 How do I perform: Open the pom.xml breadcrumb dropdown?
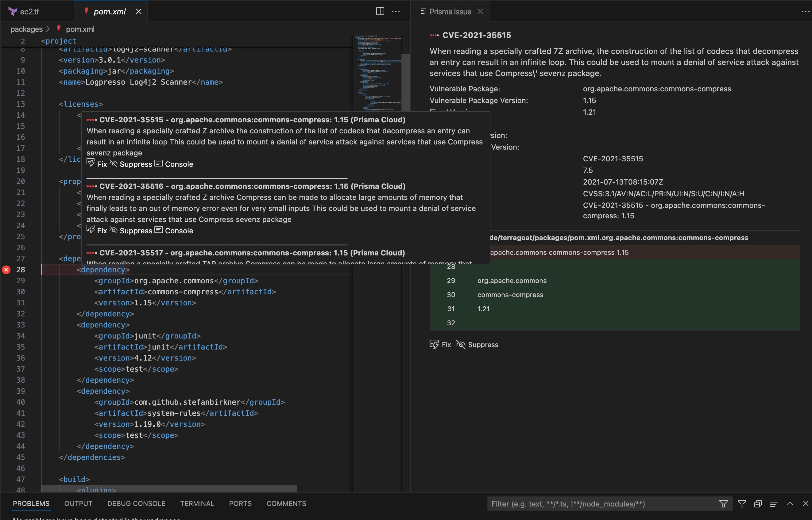[80, 29]
